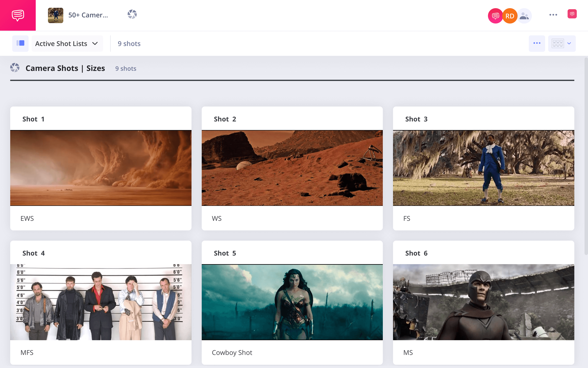Image resolution: width=588 pixels, height=368 pixels.
Task: Open the Shot 4 police lineup image
Action: (101, 302)
